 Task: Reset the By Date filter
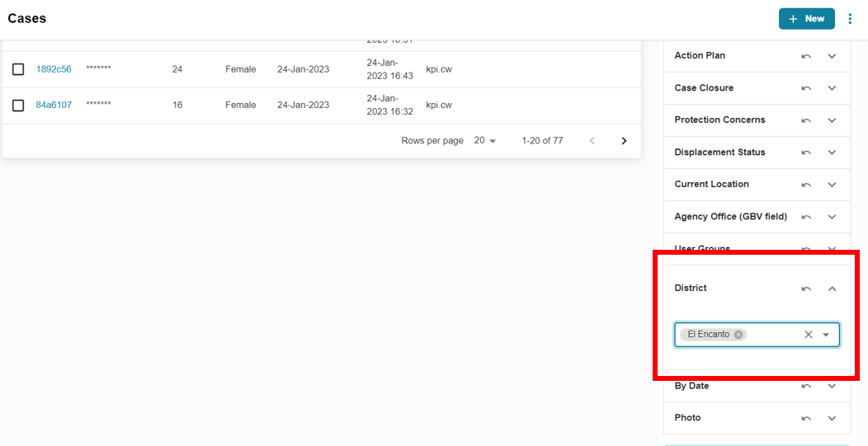[x=807, y=386]
